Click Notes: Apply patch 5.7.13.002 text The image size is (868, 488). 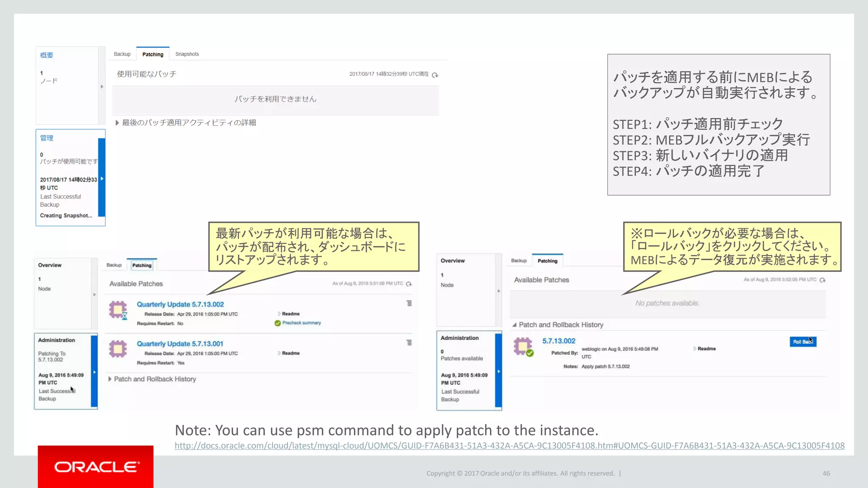click(596, 366)
